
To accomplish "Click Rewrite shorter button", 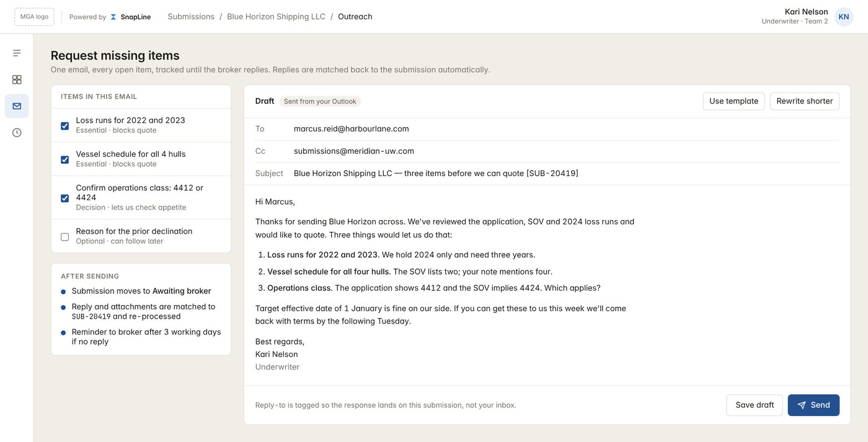I will click(x=805, y=101).
